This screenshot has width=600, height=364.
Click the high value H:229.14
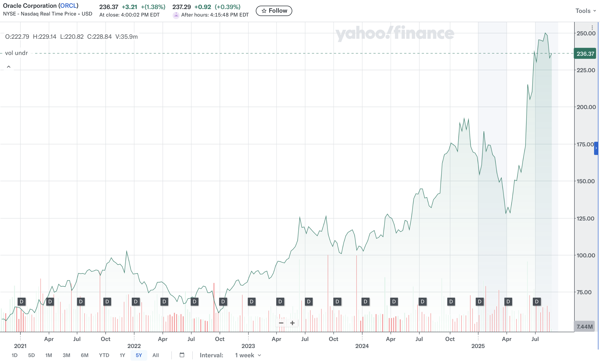click(x=44, y=37)
